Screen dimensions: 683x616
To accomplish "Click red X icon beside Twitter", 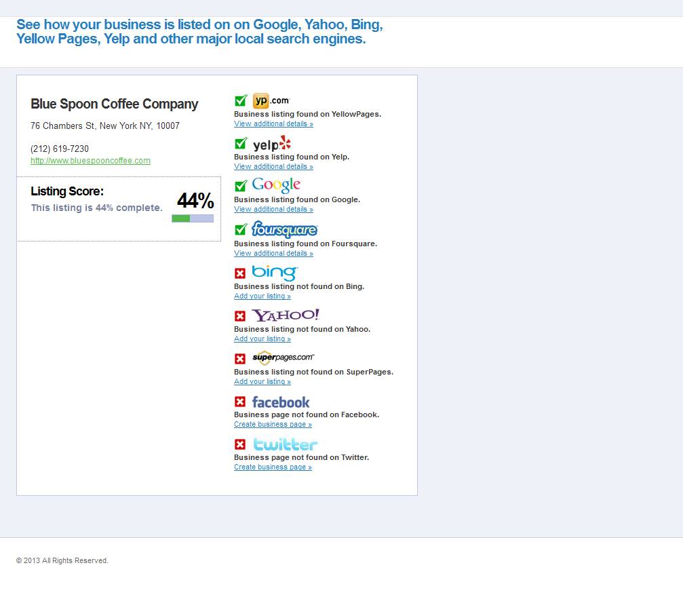I will [x=240, y=444].
